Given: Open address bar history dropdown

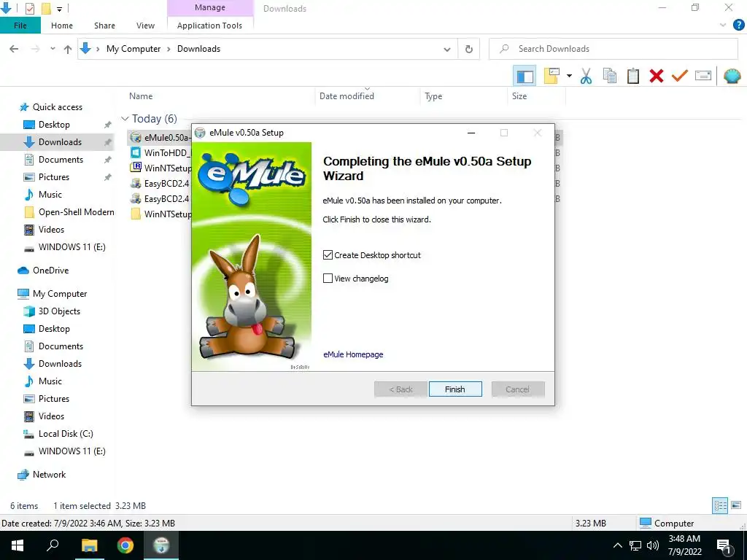Looking at the screenshot, I should (x=447, y=49).
